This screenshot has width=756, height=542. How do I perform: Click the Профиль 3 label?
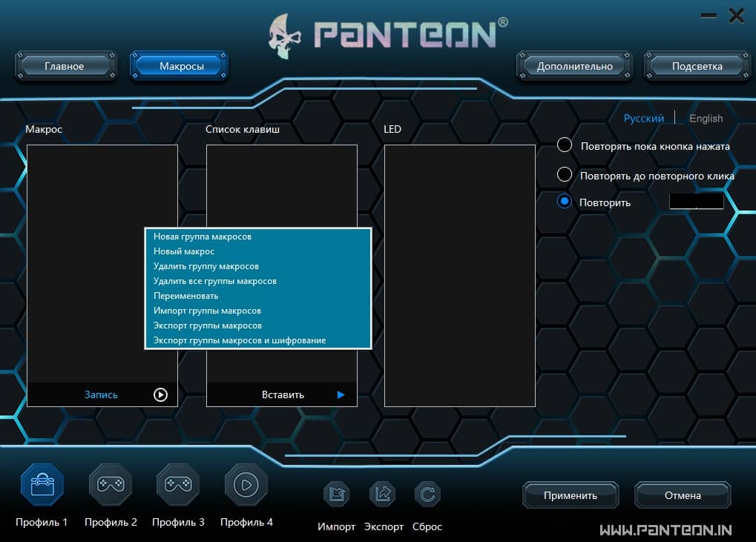click(x=178, y=522)
